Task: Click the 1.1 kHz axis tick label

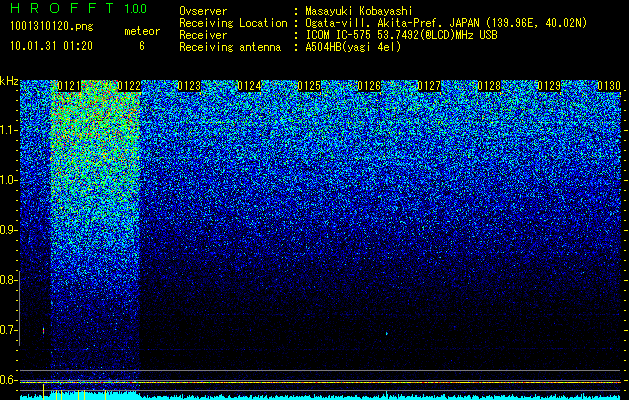Action: pos(9,130)
